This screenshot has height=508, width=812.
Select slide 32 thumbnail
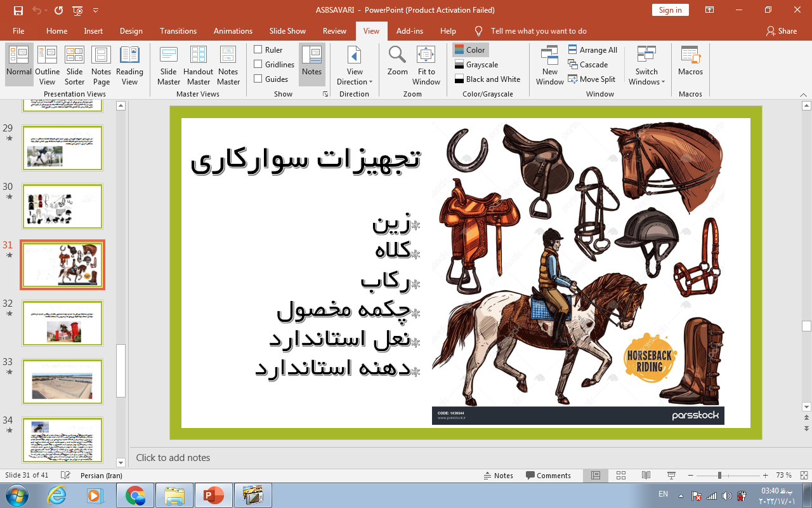point(62,323)
